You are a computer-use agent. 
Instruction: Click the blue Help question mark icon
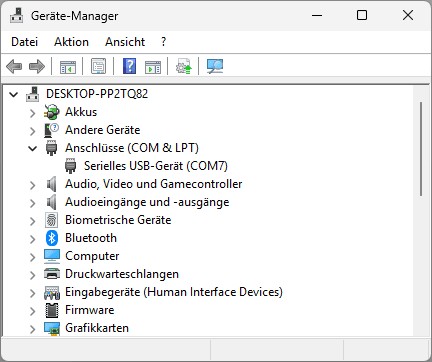pos(129,66)
